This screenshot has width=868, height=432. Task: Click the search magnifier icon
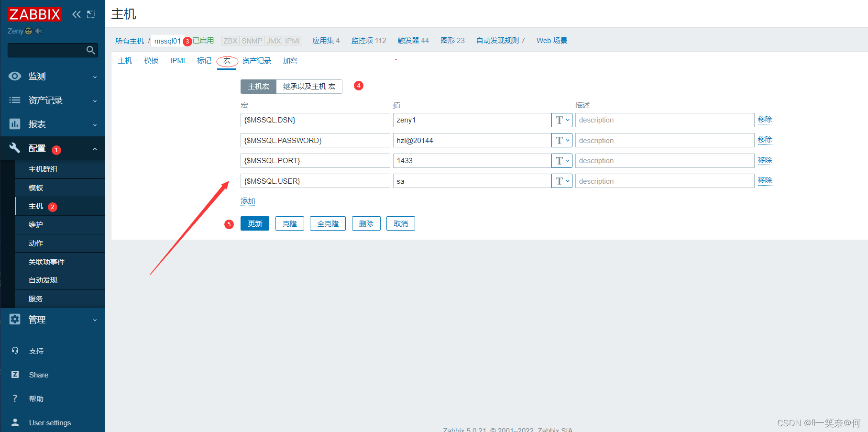click(x=90, y=50)
